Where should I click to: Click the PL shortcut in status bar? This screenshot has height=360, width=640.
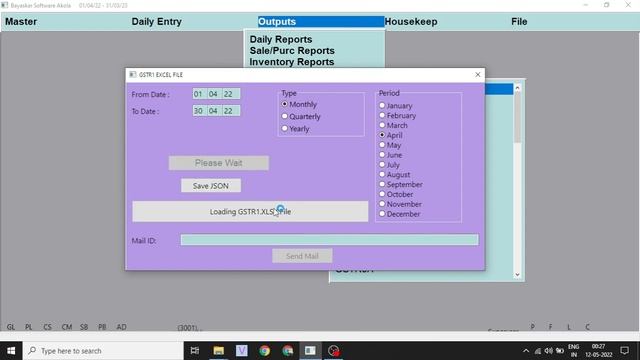pos(29,327)
